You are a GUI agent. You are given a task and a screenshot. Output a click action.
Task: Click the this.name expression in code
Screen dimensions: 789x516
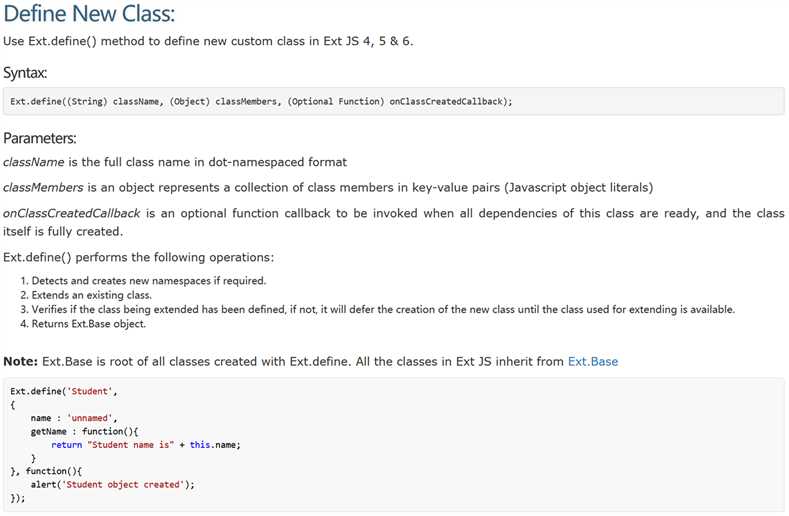coord(215,445)
